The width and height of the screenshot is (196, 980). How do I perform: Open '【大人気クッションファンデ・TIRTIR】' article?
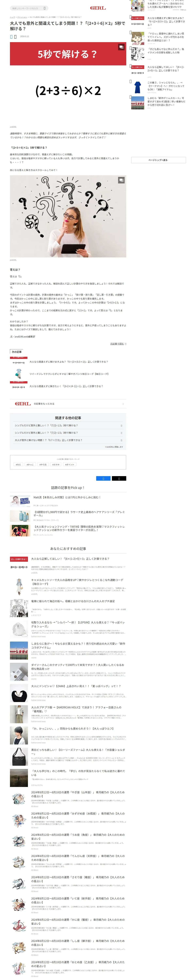point(79,528)
